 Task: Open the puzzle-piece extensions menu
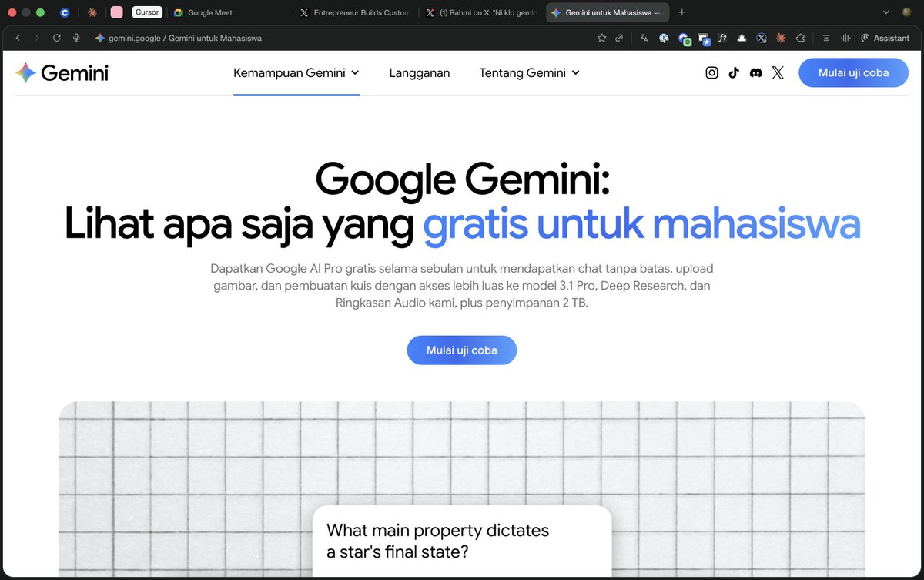coord(800,38)
